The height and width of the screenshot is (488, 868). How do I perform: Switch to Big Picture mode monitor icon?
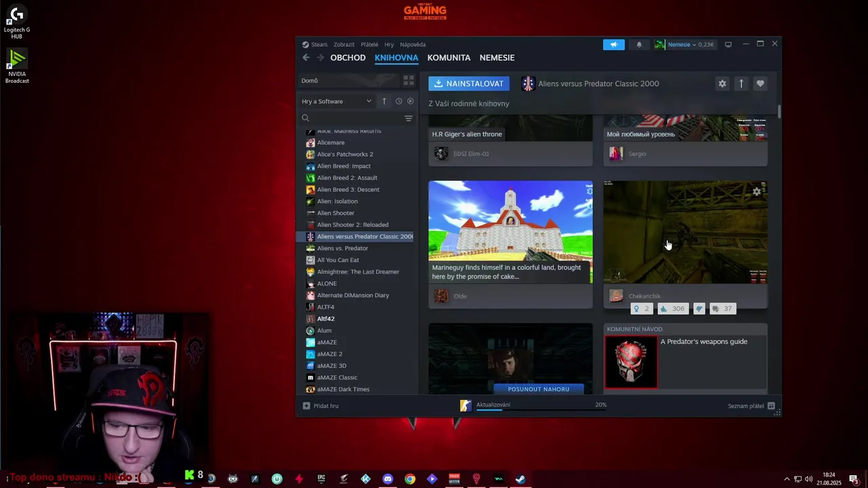[728, 45]
